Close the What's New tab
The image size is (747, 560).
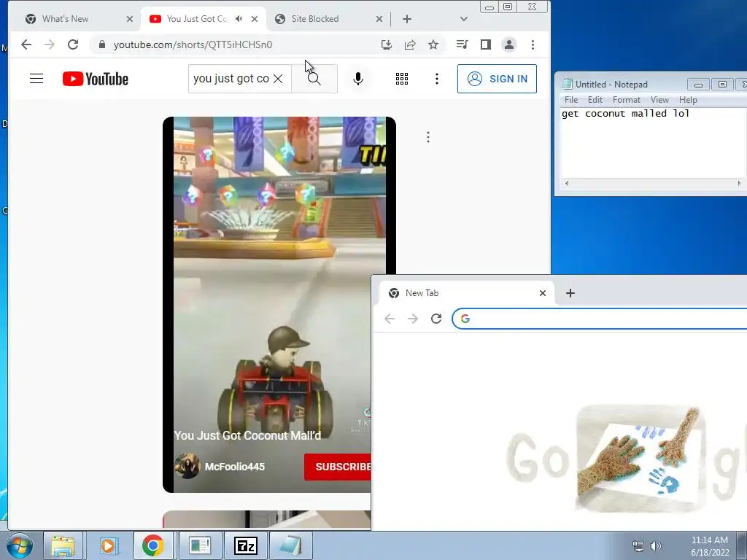130,19
